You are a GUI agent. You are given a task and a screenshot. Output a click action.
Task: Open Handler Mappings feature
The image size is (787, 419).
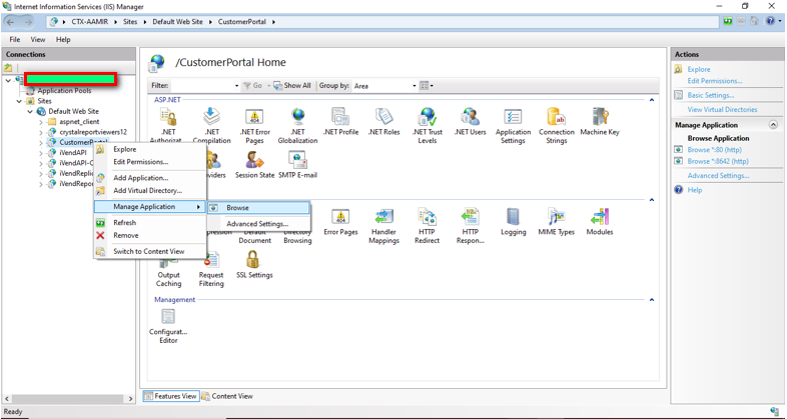coord(384,226)
